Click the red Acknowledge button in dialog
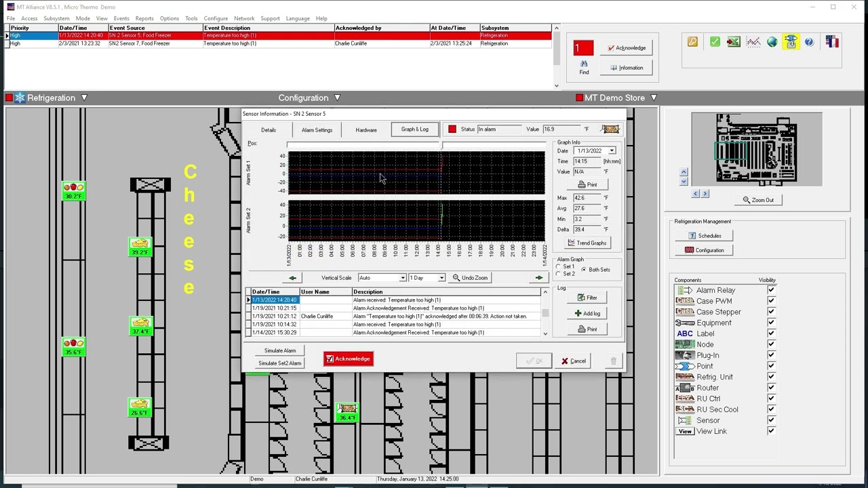The height and width of the screenshot is (488, 868). [349, 359]
